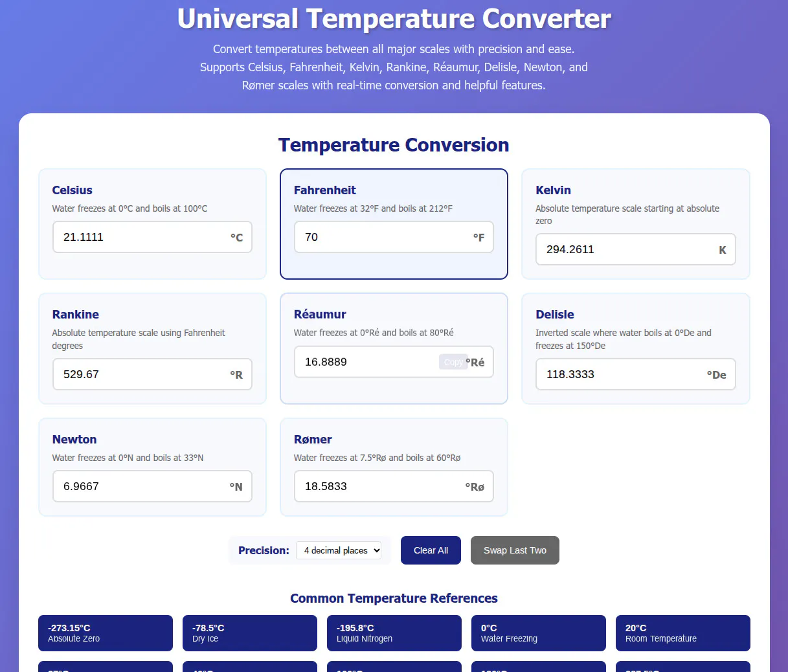
Task: Apply the Dry Ice -78.5°C reference
Action: click(250, 633)
